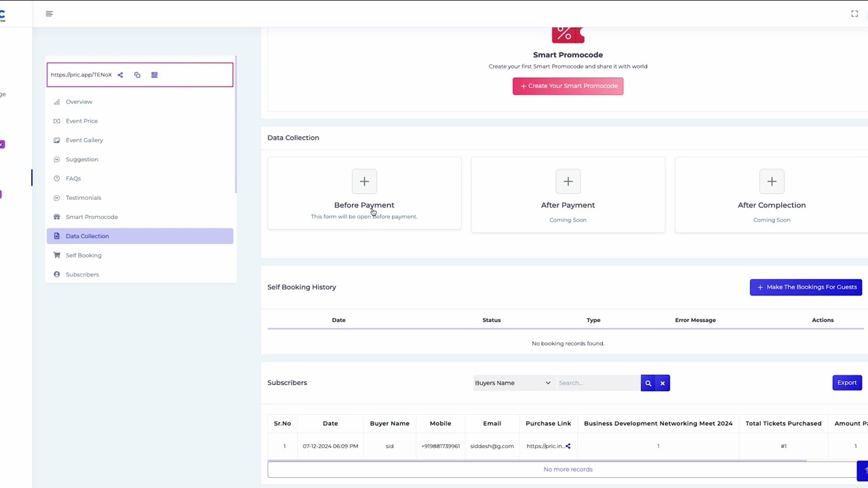Image resolution: width=868 pixels, height=488 pixels.
Task: Click the Smart Promocode gift icon
Action: tap(56, 217)
